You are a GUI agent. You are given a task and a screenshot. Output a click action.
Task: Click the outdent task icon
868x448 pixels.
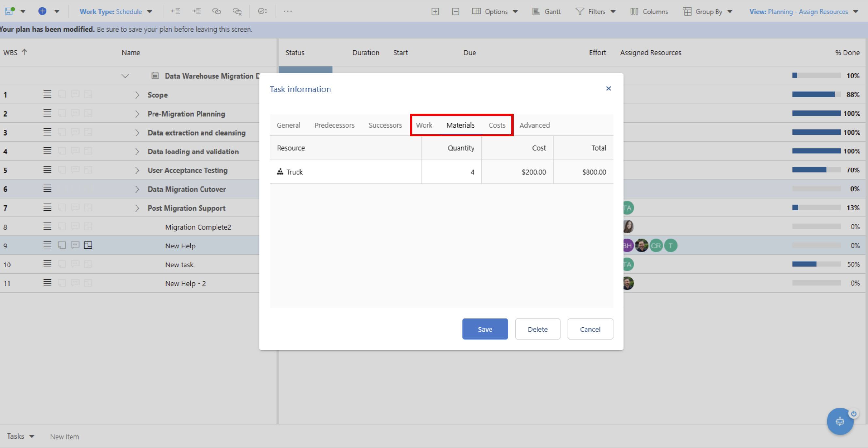pos(176,11)
